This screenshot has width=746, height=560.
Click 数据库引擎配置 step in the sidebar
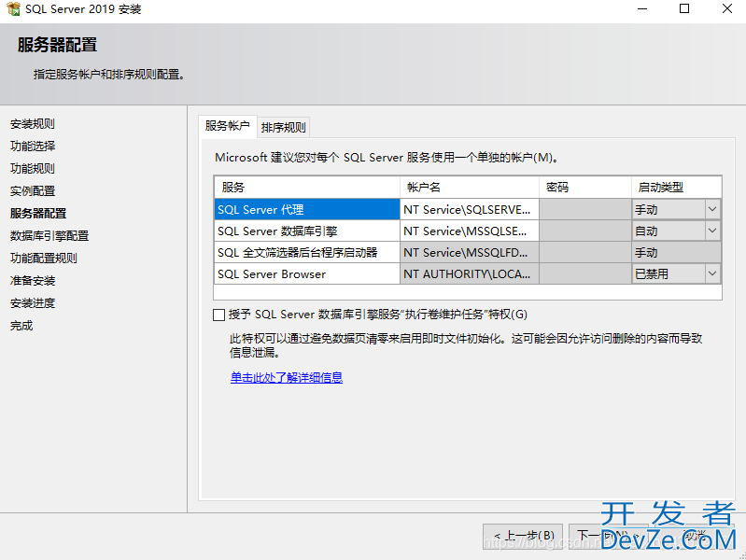tap(49, 235)
